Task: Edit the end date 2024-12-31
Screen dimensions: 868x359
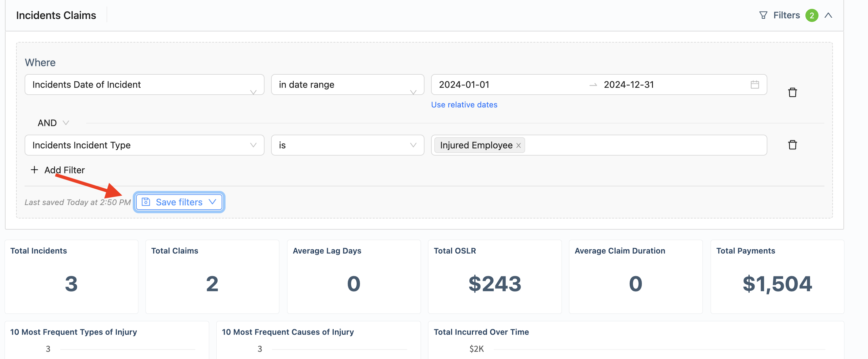Action: [629, 85]
